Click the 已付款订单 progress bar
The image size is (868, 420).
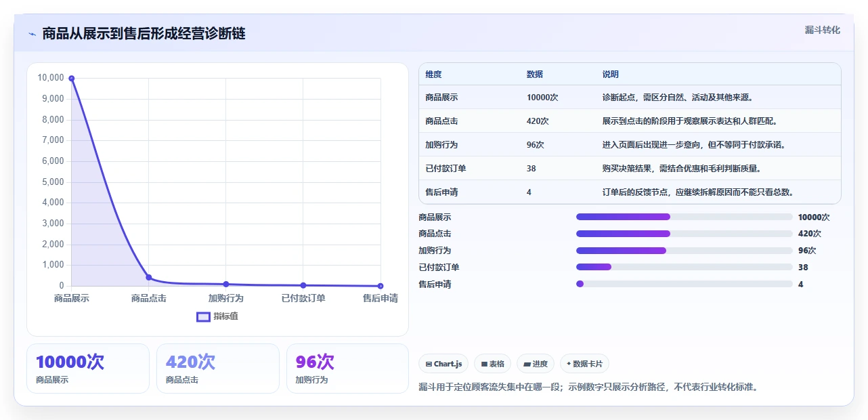tap(684, 267)
